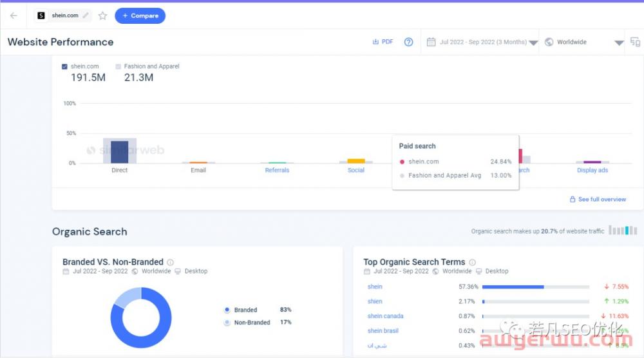Click the calendar icon in date filter

431,42
